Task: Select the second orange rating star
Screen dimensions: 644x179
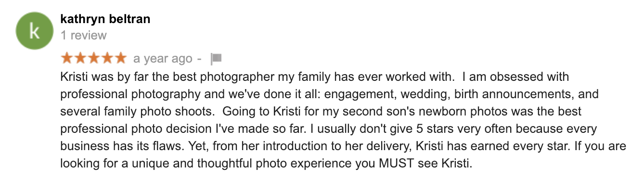Action: 80,58
